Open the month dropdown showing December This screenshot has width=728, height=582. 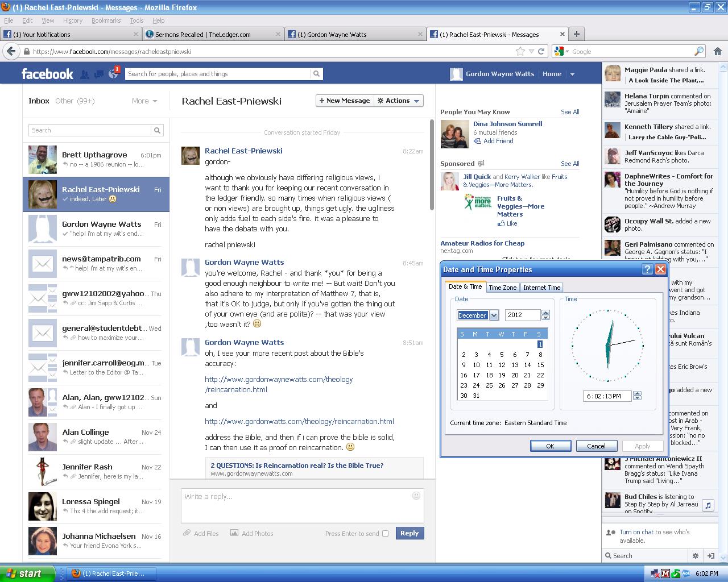point(494,315)
